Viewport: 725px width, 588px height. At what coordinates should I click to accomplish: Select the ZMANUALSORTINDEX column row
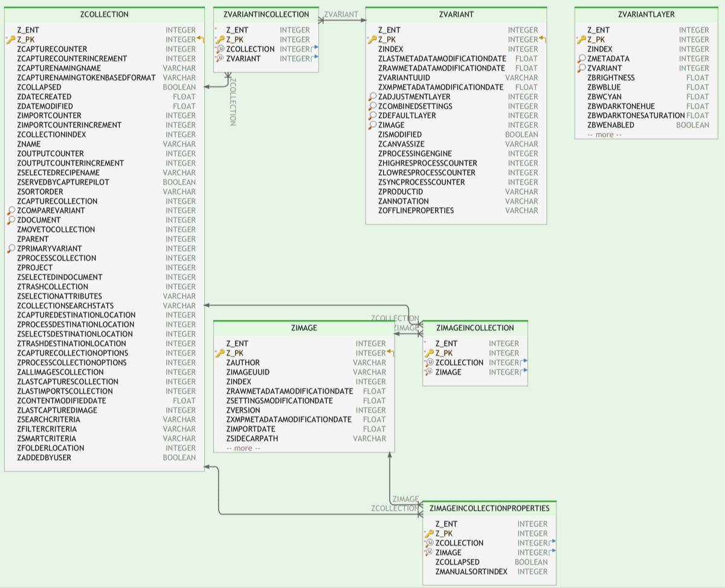pyautogui.click(x=471, y=572)
